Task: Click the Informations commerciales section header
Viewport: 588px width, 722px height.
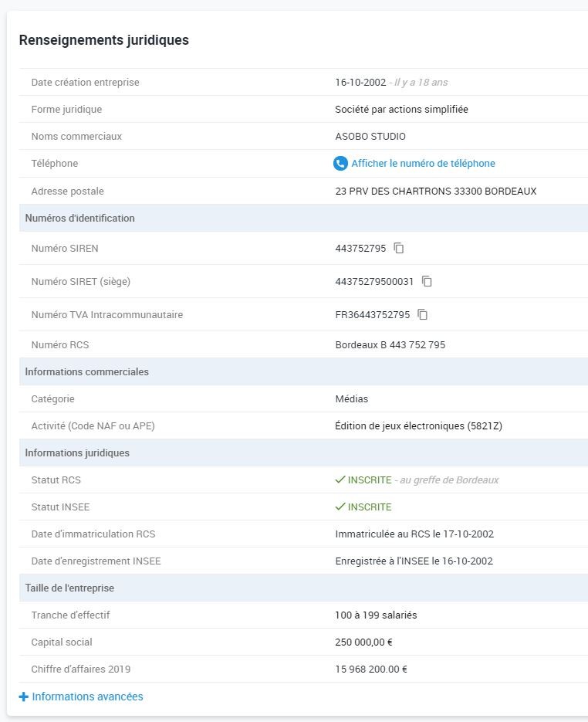Action: [x=86, y=371]
